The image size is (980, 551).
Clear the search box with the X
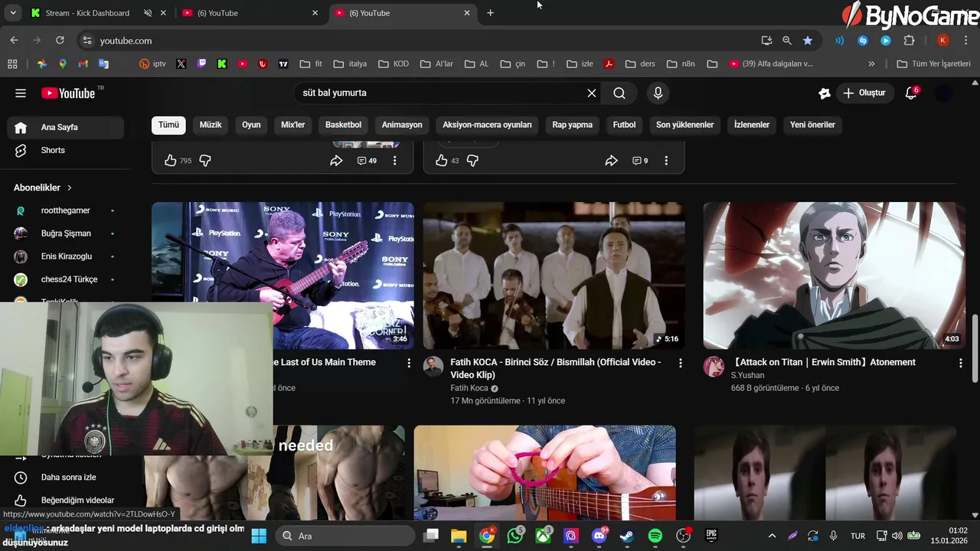(591, 93)
